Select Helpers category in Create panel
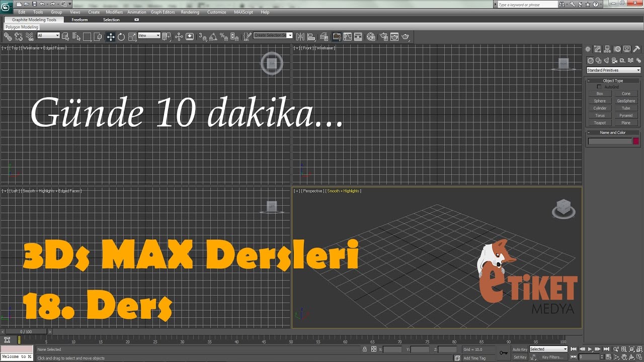644x362 pixels. pyautogui.click(x=621, y=60)
